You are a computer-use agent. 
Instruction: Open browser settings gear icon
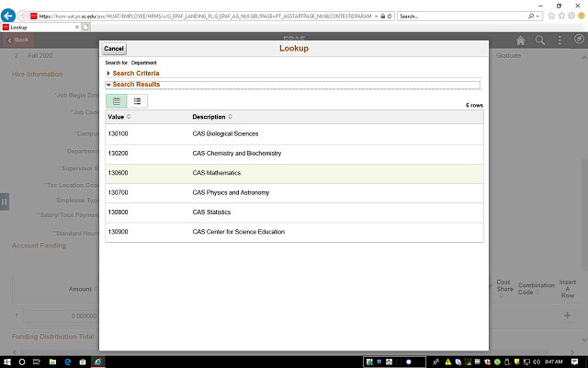click(571, 16)
